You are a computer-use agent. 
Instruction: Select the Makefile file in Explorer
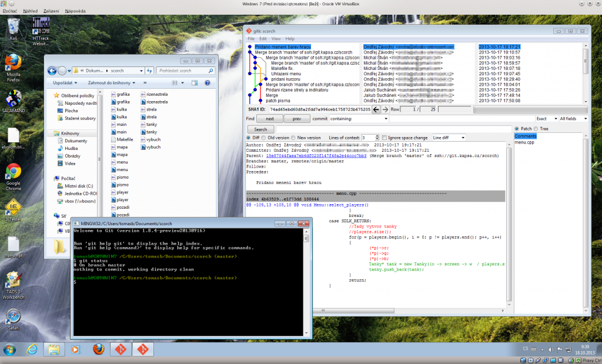pos(122,139)
